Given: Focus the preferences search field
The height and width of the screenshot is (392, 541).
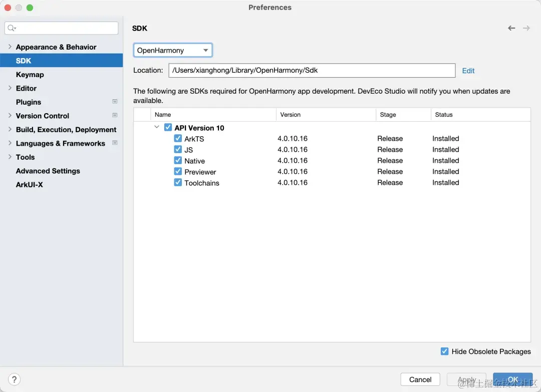Looking at the screenshot, I should point(62,28).
